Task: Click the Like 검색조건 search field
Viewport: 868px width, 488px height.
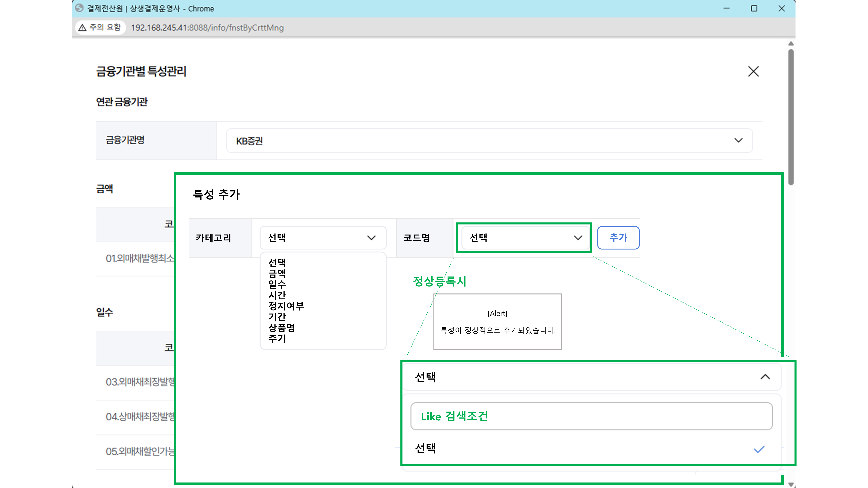Action: [591, 416]
